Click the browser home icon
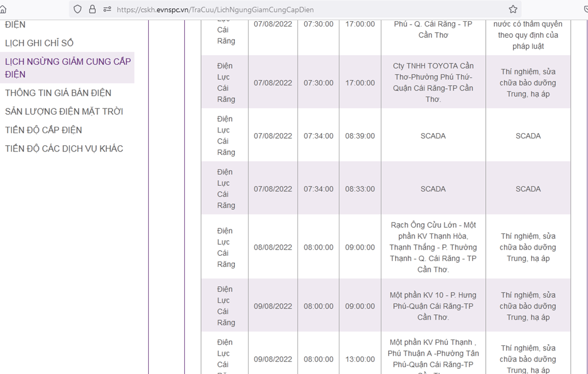Image resolution: width=588 pixels, height=374 pixels. [3, 9]
